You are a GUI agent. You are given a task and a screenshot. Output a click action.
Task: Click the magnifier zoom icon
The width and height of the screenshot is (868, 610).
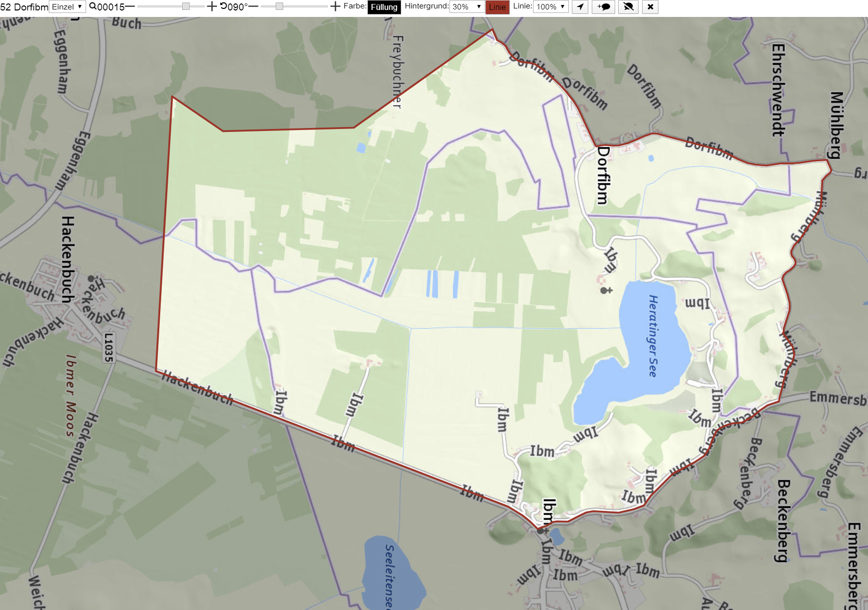pyautogui.click(x=93, y=6)
